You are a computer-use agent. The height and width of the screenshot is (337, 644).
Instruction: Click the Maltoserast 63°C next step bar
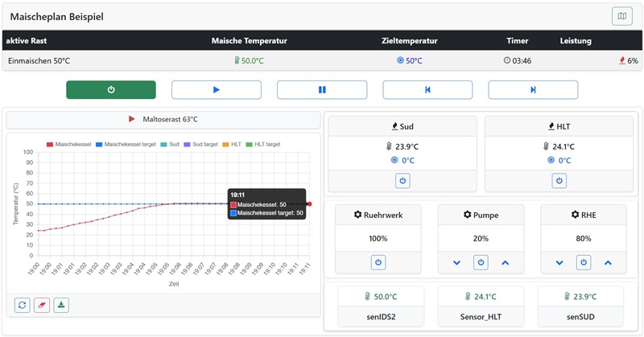(x=163, y=120)
